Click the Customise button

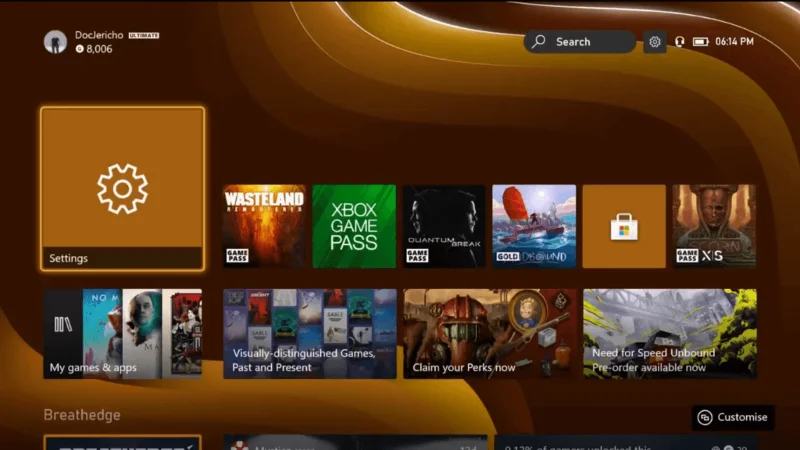click(x=733, y=417)
